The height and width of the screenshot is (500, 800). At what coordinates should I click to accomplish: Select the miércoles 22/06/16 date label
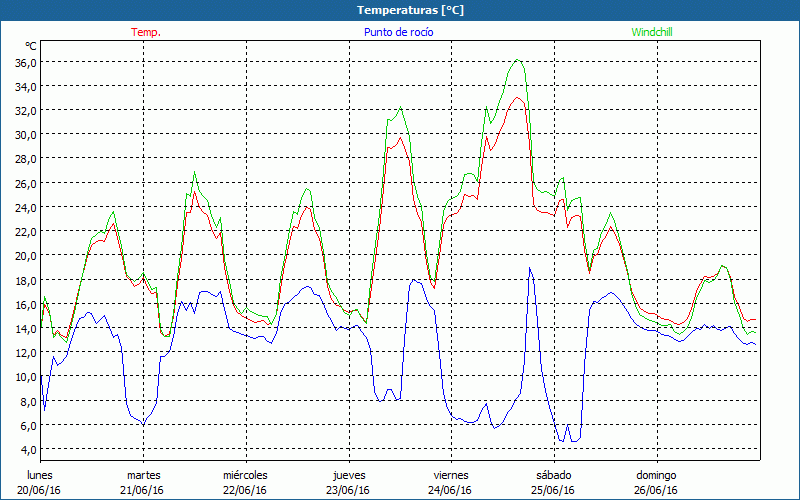click(245, 482)
